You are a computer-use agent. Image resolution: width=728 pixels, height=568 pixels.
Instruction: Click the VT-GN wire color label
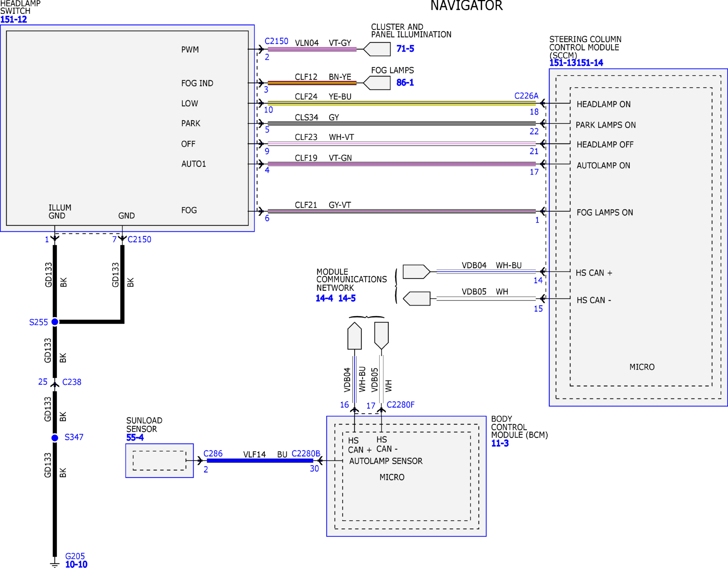(340, 158)
